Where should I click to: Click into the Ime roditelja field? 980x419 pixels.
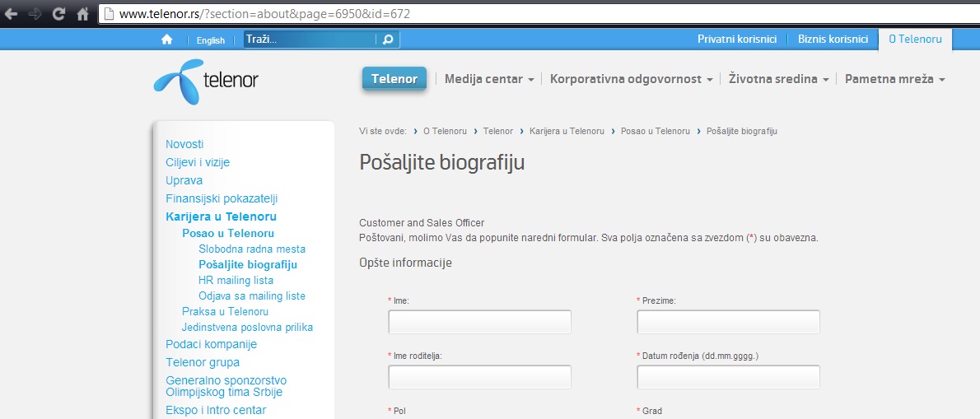click(x=479, y=377)
